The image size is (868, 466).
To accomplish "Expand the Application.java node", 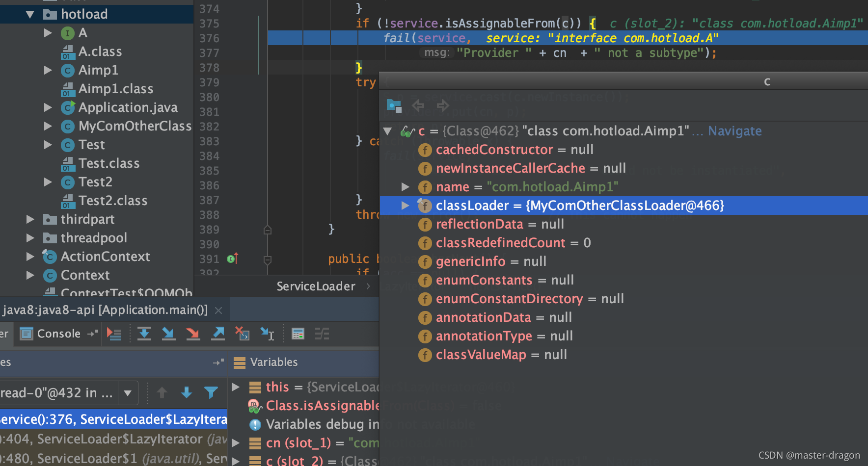I will 48,107.
